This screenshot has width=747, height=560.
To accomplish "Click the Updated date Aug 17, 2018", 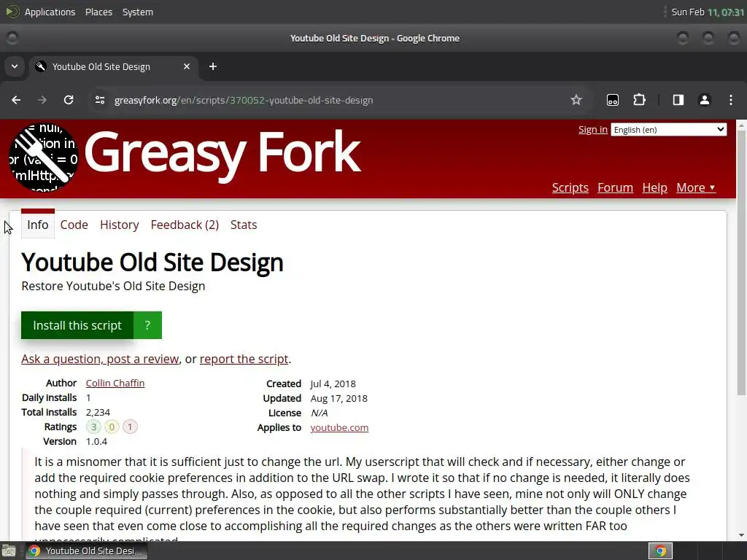I will (338, 399).
